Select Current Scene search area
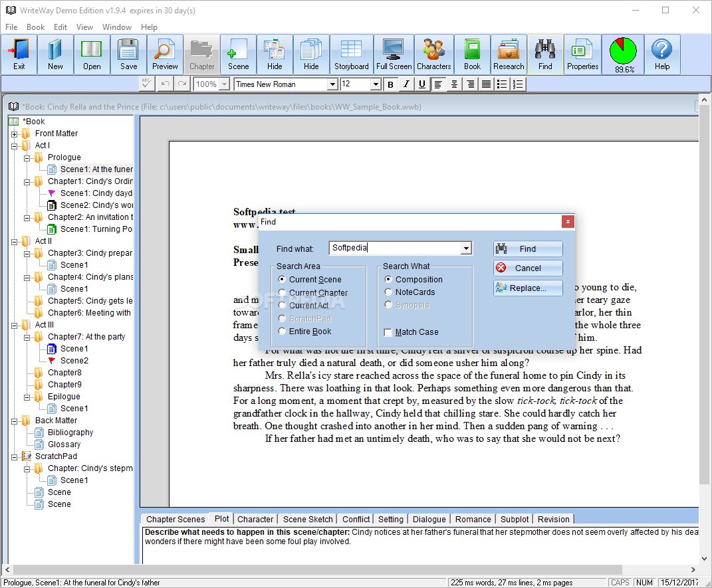Viewport: 712px width, 588px height. pyautogui.click(x=282, y=280)
